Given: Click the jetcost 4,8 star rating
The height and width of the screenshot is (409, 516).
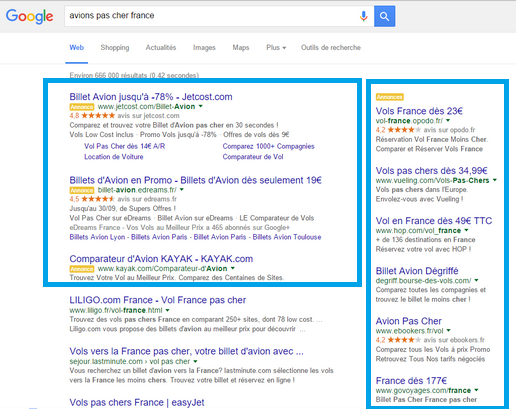Looking at the screenshot, I should 92,116.
